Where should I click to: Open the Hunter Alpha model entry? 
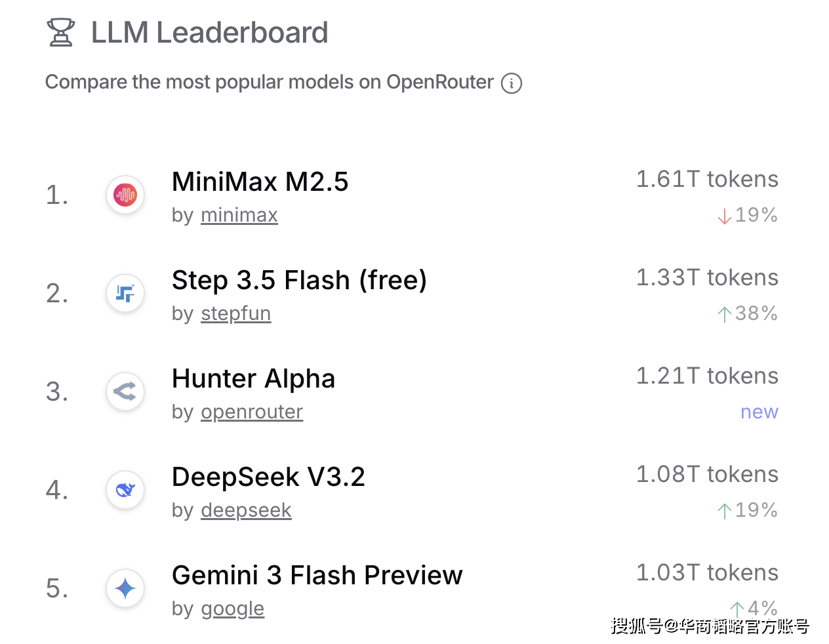pos(253,378)
